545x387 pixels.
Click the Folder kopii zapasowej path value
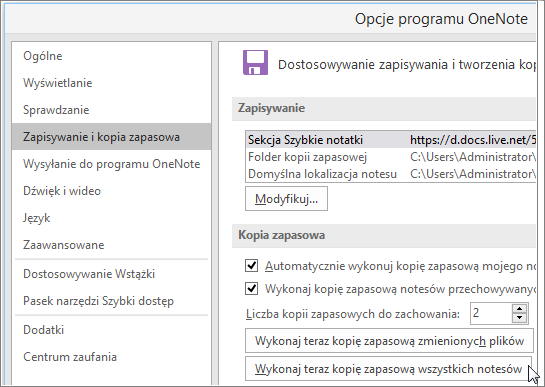point(473,157)
